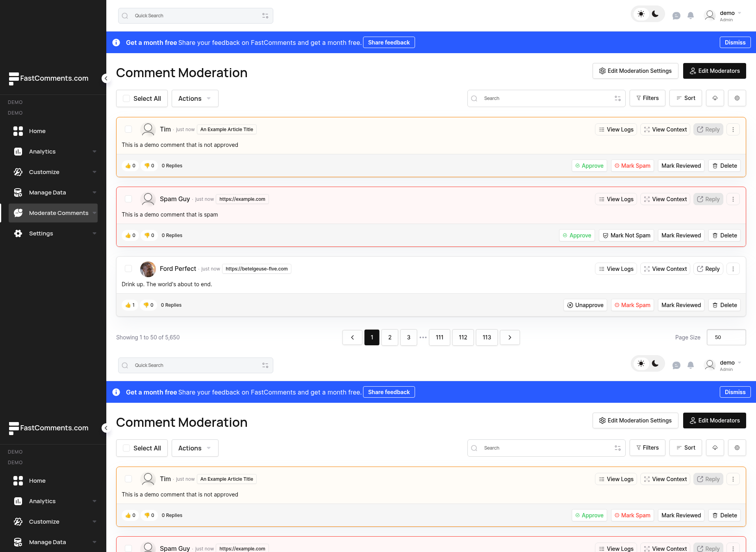This screenshot has height=552, width=756.
Task: Focus the lower Quick Search field
Action: (x=196, y=365)
